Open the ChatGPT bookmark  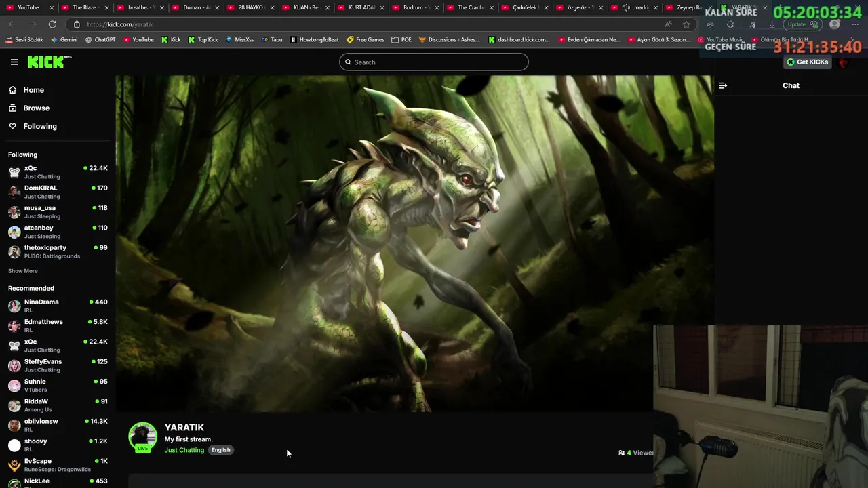coord(100,40)
